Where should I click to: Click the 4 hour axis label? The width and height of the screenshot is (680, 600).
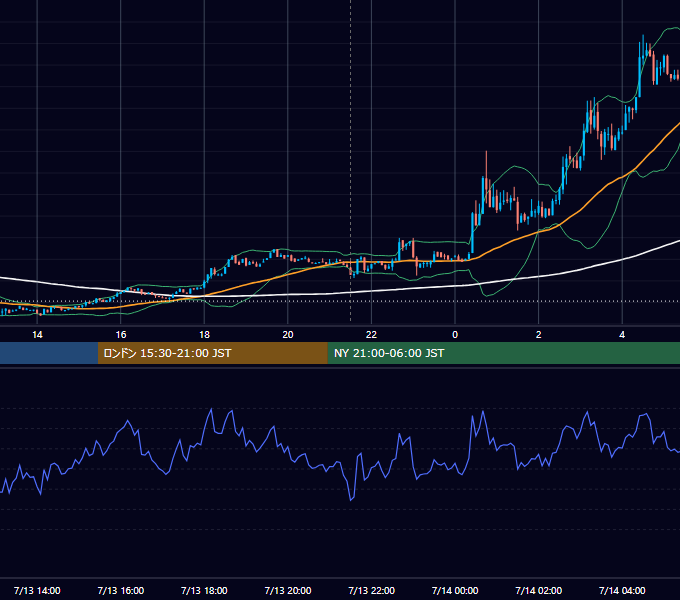pos(622,335)
